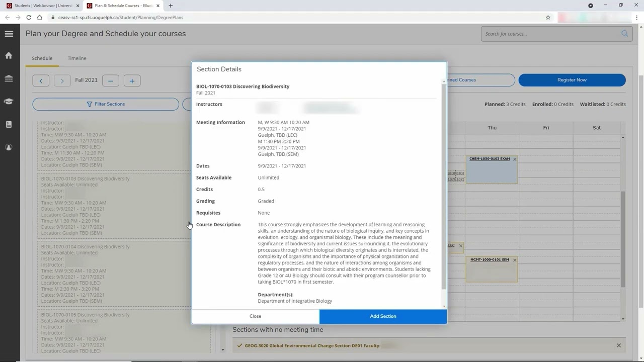Remove the LEC block from calendar

[460, 246]
